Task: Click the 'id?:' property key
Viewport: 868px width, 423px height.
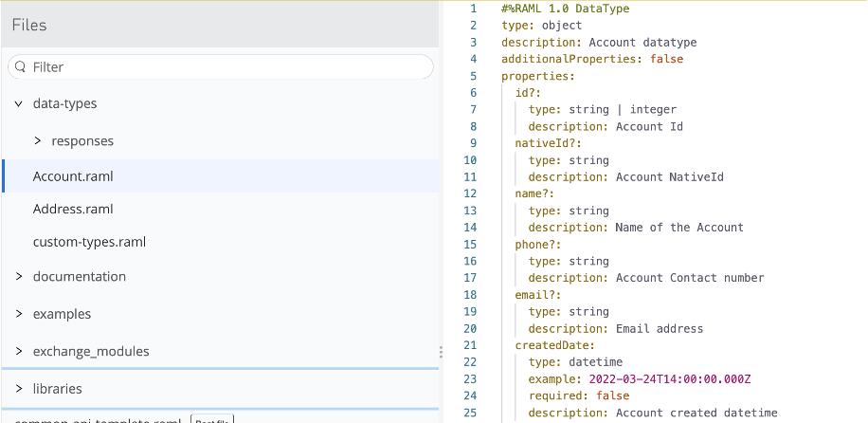Action: tap(528, 93)
